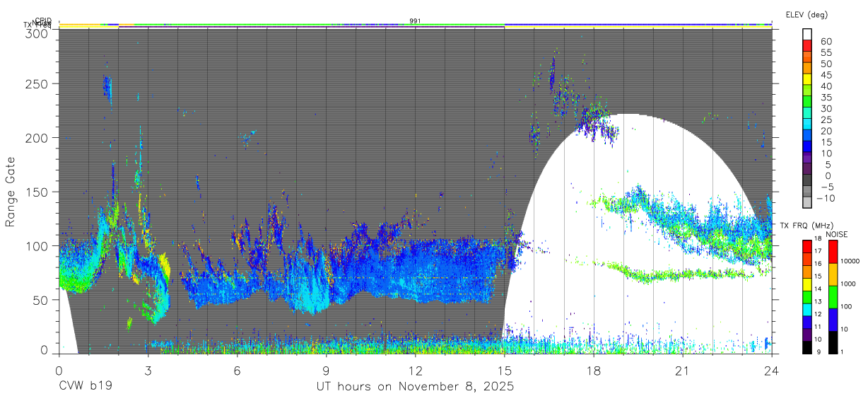Pick the purple TX FRQ swatch at 10-11

(807, 333)
